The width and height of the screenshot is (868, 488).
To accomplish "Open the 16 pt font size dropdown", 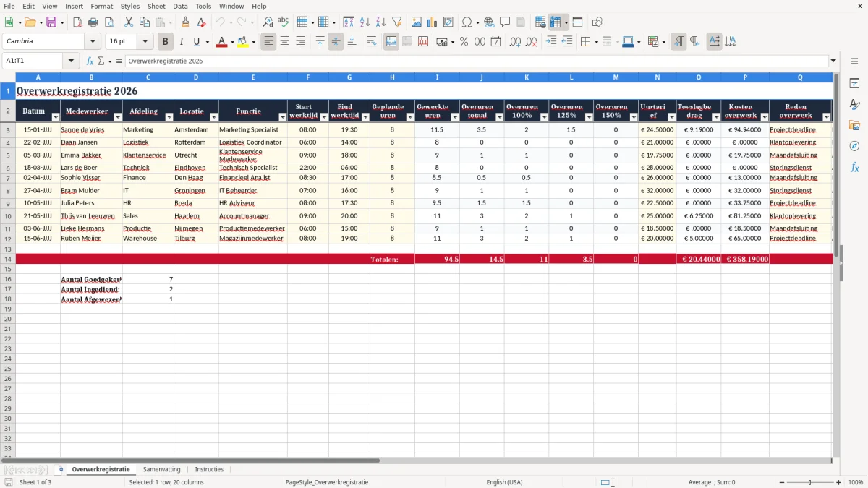I will pos(145,42).
